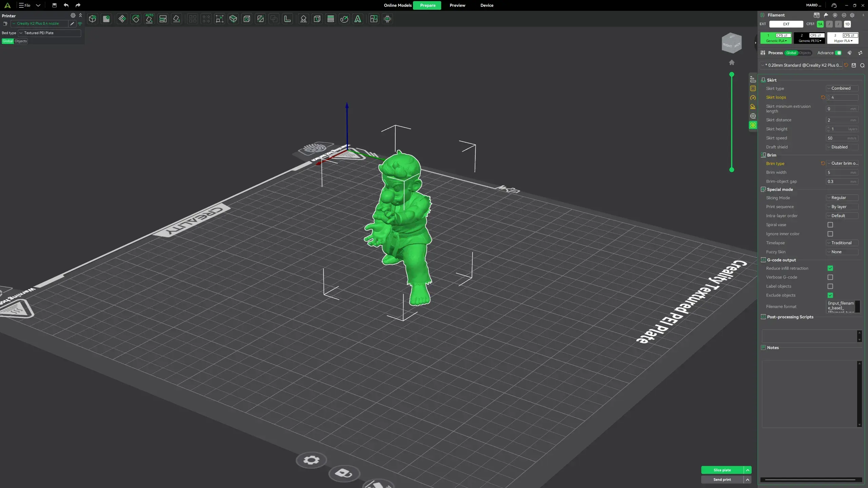
Task: Open the support settings sidebar tab
Action: point(753,107)
